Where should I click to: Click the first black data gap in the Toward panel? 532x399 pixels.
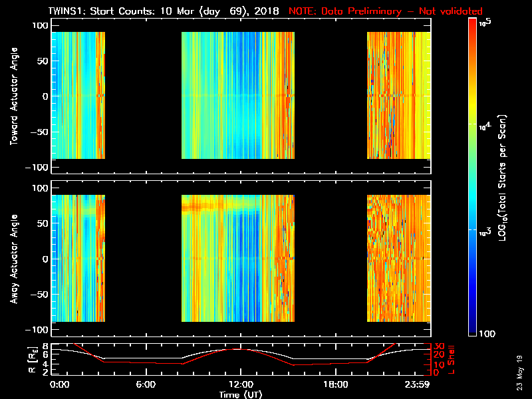click(x=143, y=95)
